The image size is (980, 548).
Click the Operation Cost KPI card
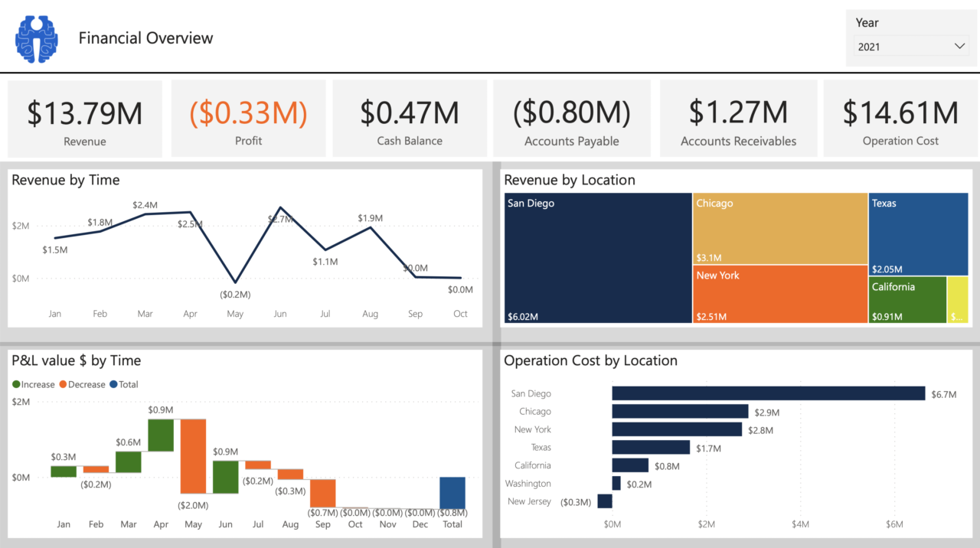click(900, 119)
